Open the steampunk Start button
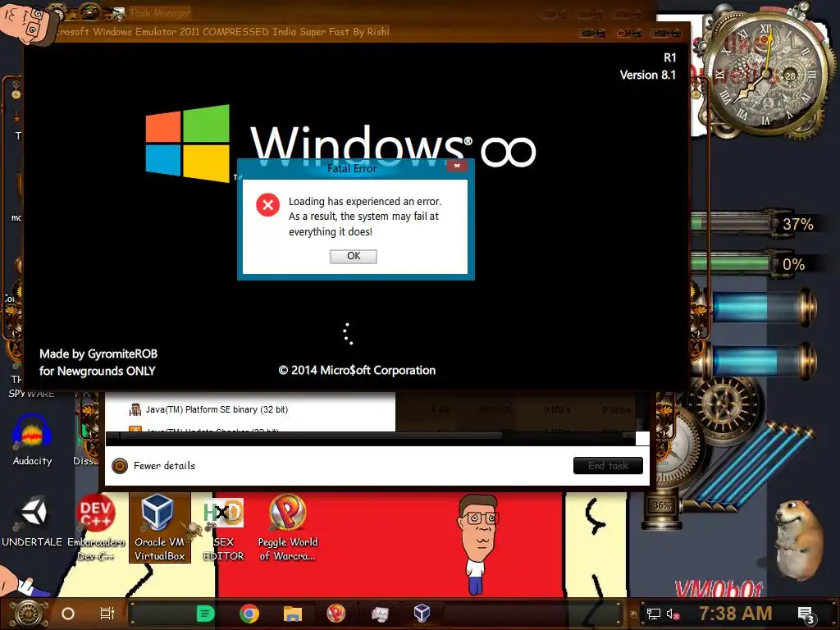 (29, 614)
